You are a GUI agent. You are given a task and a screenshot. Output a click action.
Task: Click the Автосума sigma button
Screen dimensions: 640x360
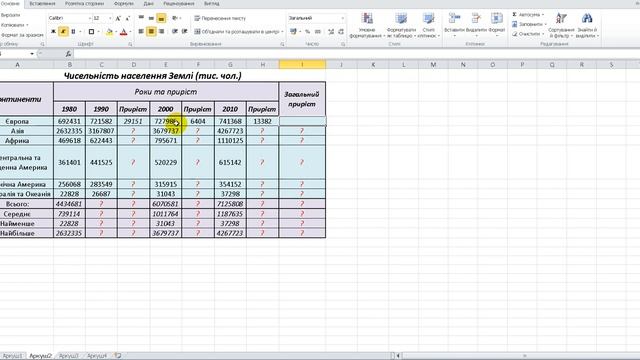(528, 15)
